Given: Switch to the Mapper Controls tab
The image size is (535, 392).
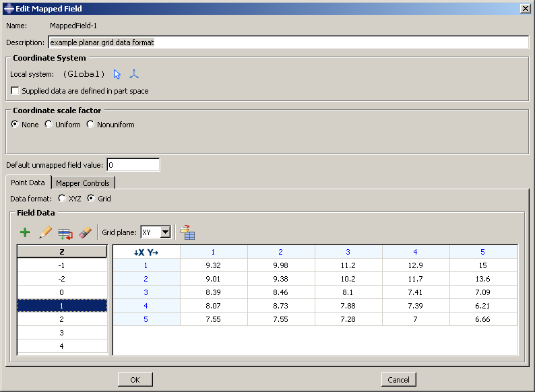Looking at the screenshot, I should (82, 183).
